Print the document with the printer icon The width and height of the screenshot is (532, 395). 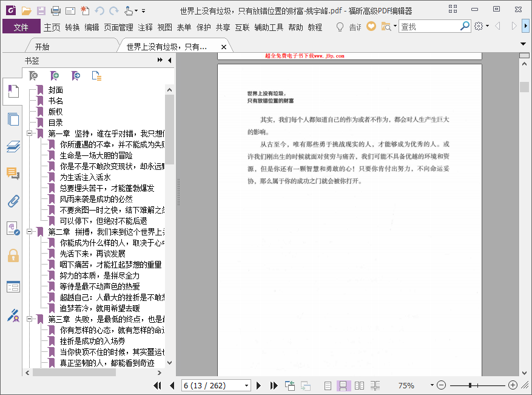coord(56,11)
